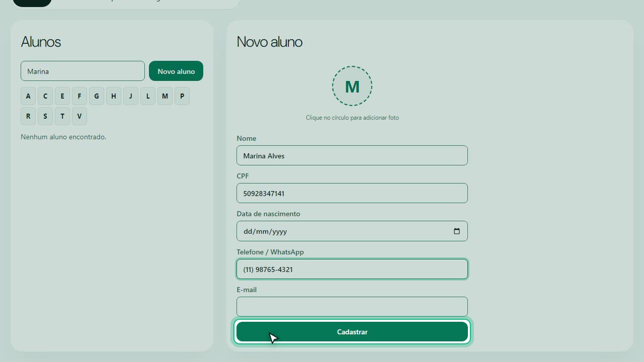This screenshot has width=644, height=362.
Task: Click the Nome field with Marina Alves
Action: tap(352, 155)
